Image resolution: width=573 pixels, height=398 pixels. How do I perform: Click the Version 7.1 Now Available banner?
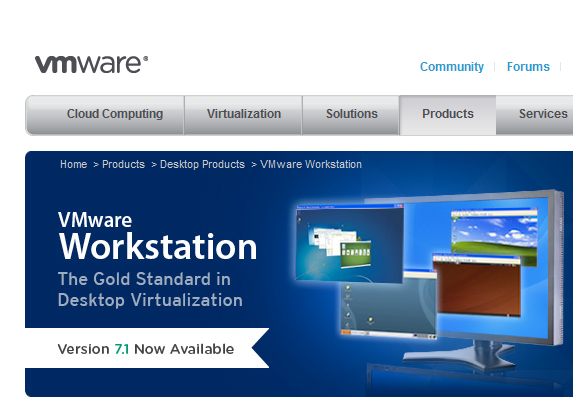tap(147, 348)
